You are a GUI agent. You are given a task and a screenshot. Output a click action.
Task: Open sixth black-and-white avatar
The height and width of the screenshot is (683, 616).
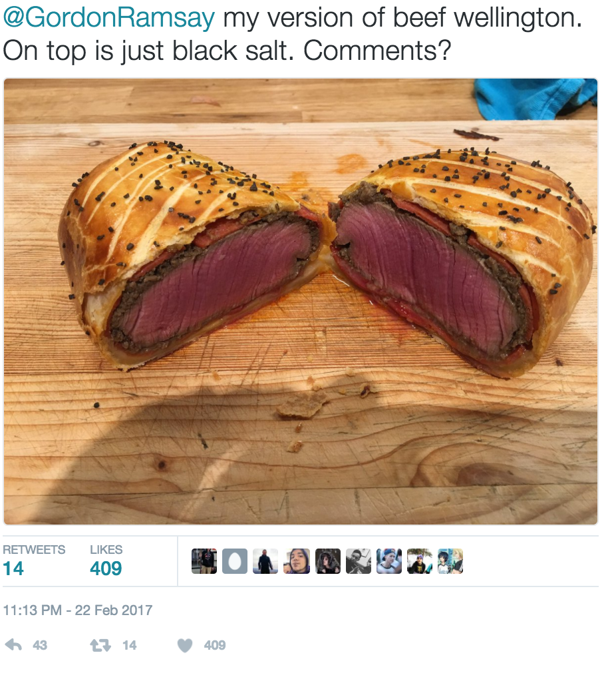[359, 561]
